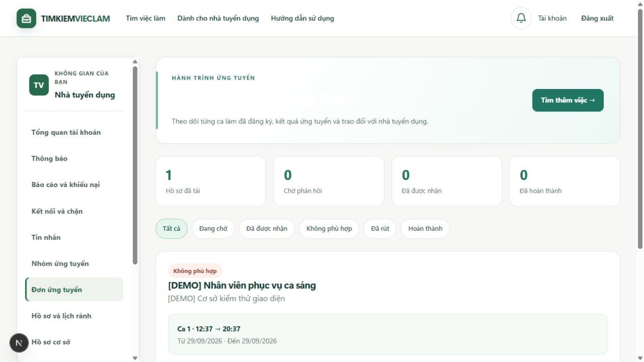
Task: Click the Đã được nhận stat card
Action: pos(446,181)
